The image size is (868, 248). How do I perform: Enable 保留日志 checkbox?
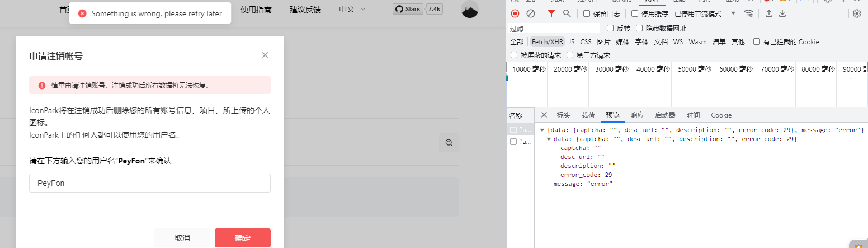[x=587, y=13]
